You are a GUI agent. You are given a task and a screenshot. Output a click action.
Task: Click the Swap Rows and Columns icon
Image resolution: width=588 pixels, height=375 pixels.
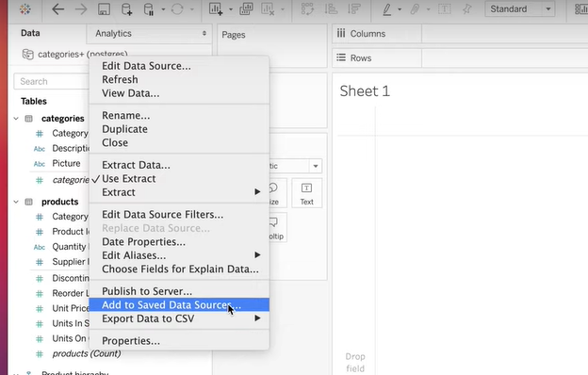[307, 9]
